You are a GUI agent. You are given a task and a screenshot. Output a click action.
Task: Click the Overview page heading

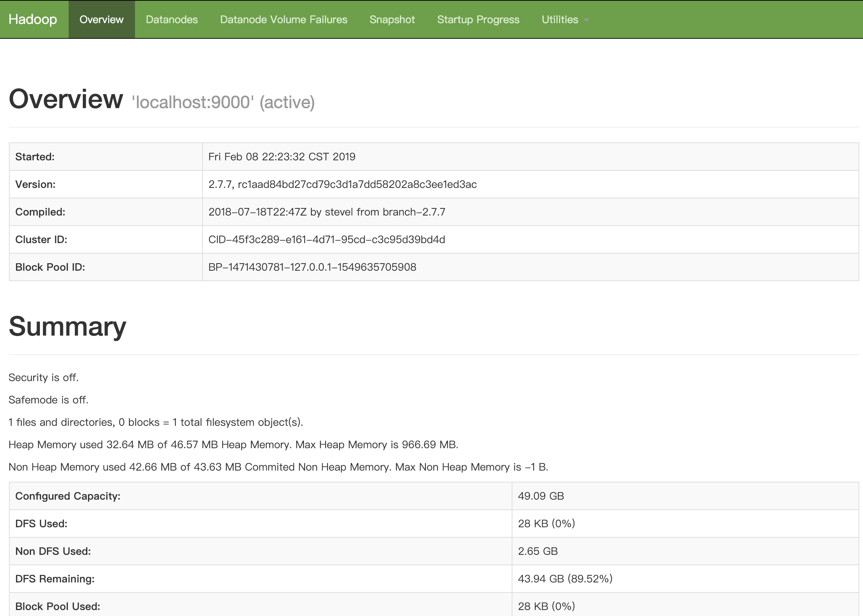[x=66, y=99]
